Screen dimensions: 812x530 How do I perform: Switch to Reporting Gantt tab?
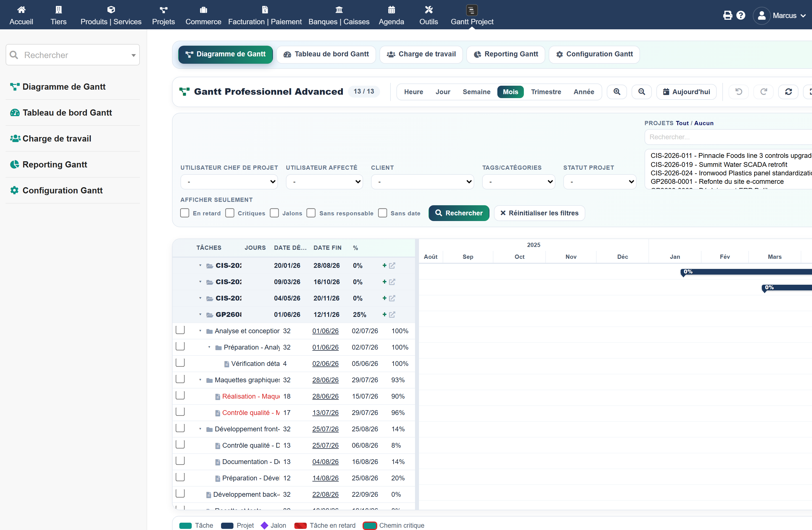506,54
